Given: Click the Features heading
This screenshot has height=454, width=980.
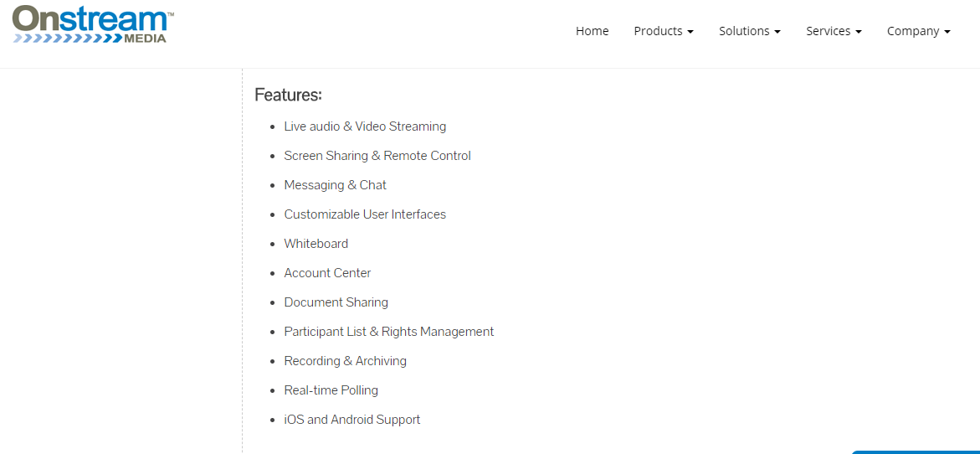Looking at the screenshot, I should (x=288, y=95).
